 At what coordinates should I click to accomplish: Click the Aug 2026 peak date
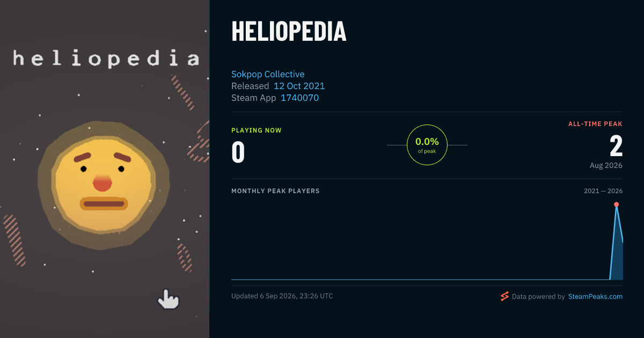(606, 165)
